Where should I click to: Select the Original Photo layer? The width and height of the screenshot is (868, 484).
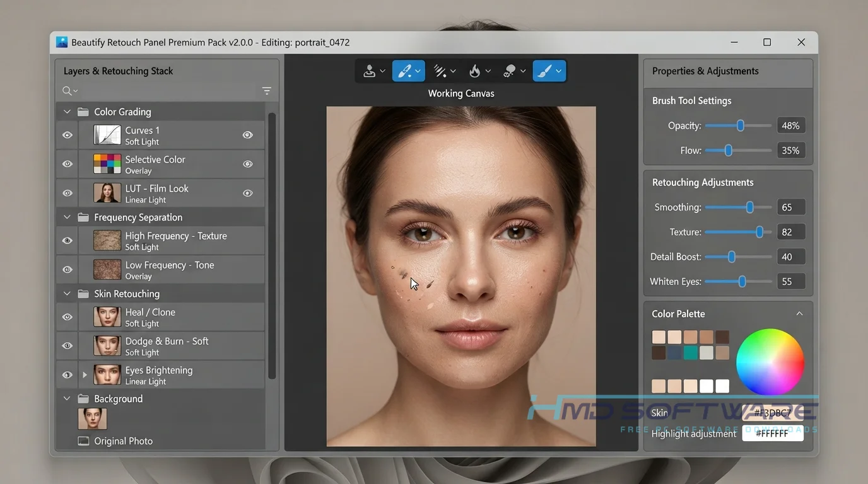point(161,441)
